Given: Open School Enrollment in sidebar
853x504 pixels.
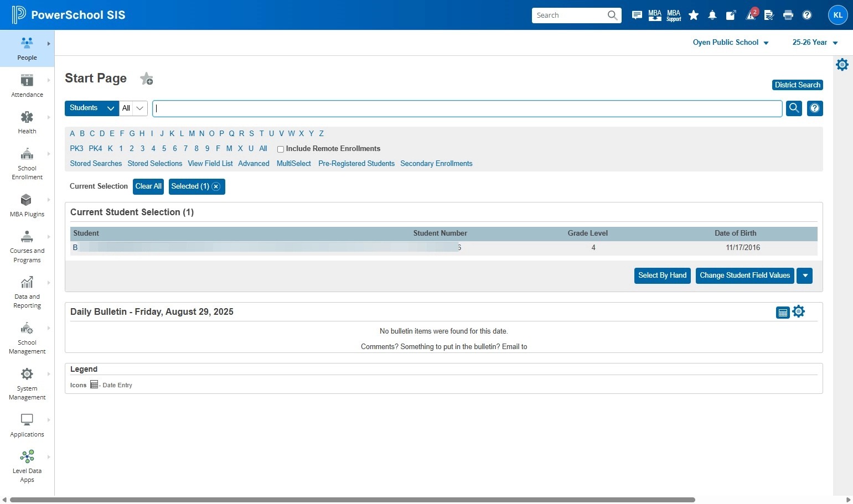Looking at the screenshot, I should tap(27, 164).
